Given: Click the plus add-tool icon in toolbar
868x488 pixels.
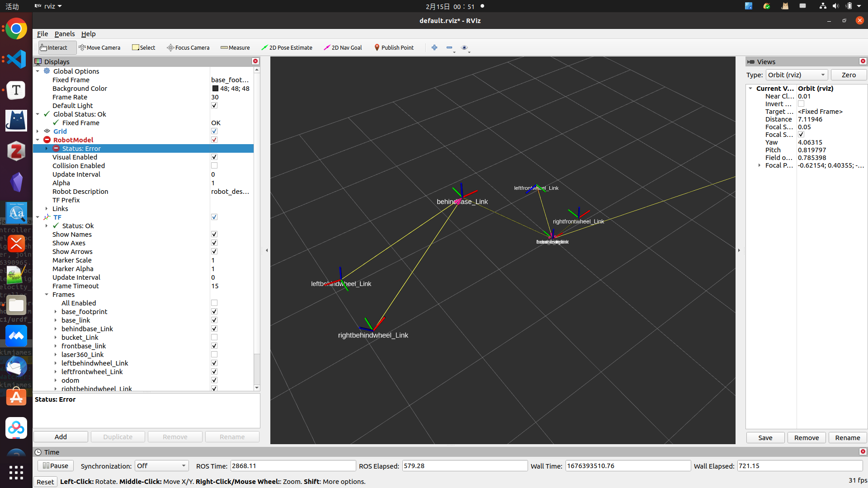Looking at the screenshot, I should 434,47.
